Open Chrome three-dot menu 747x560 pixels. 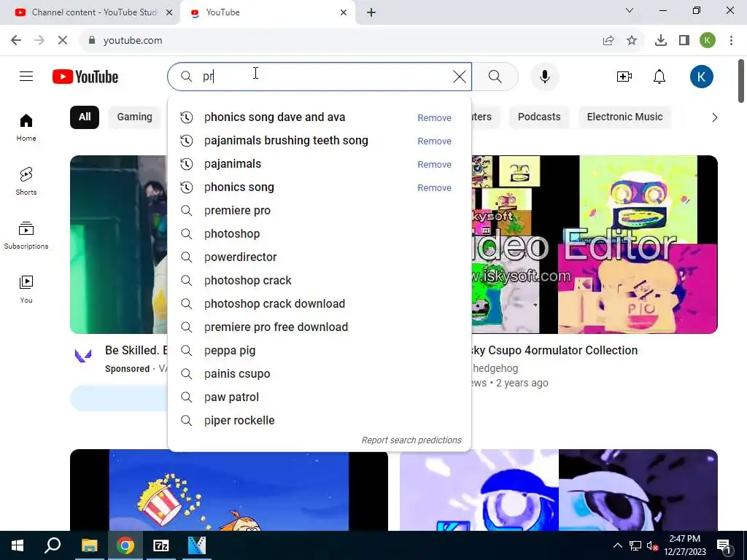pos(731,41)
